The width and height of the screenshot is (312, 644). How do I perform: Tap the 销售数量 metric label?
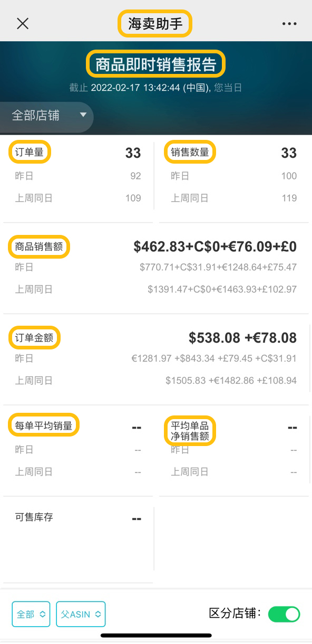(x=190, y=153)
